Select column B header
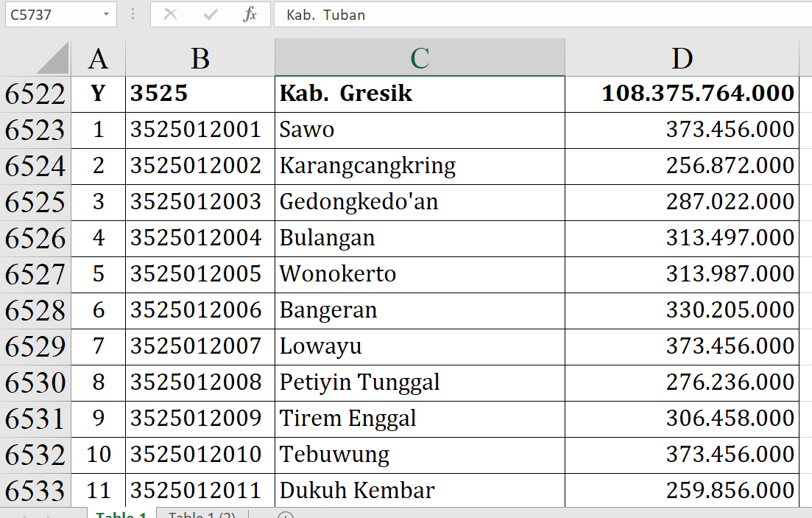This screenshot has height=518, width=812. pyautogui.click(x=200, y=58)
